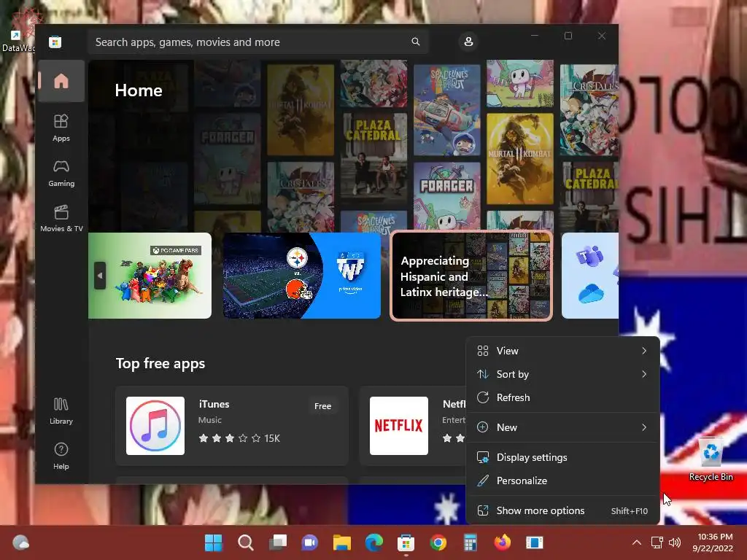Expand the Sort by chevron arrow
The height and width of the screenshot is (560, 747).
(x=644, y=374)
